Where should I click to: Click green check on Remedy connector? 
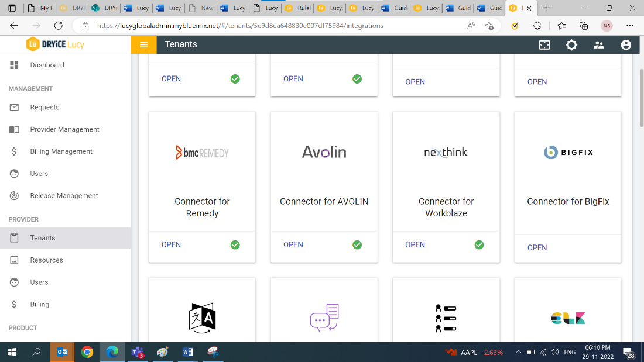pyautogui.click(x=235, y=244)
